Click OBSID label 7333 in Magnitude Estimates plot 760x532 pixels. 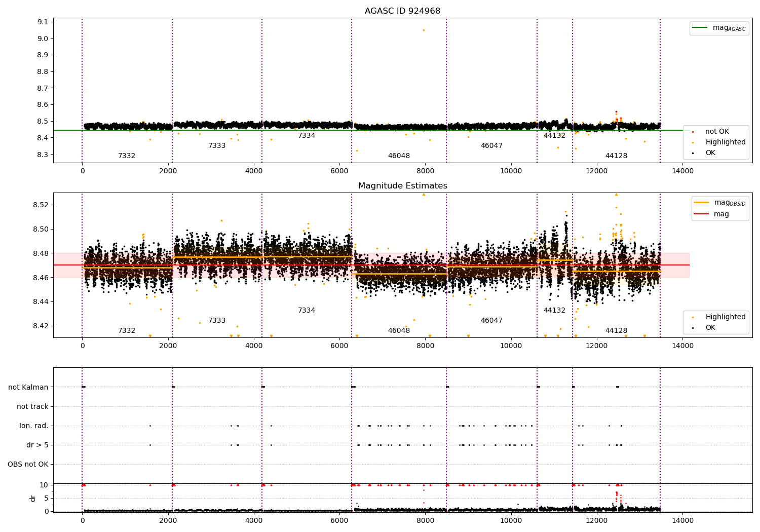[x=217, y=321]
